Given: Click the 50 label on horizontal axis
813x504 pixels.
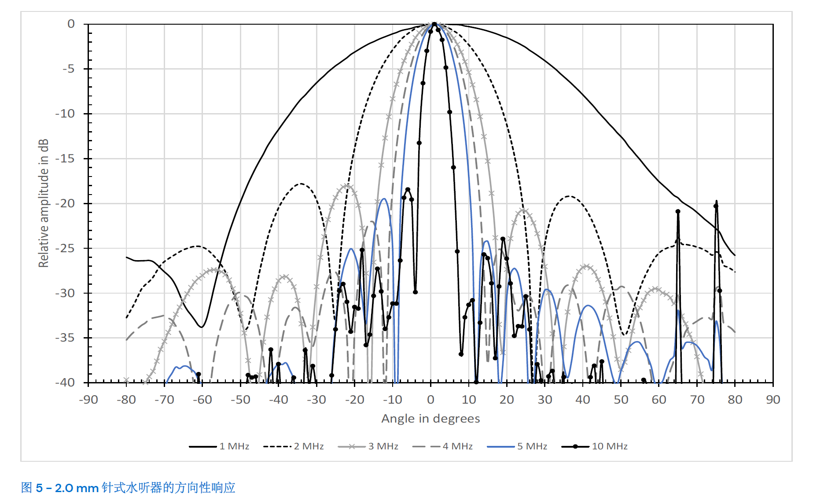Looking at the screenshot, I should 621,400.
